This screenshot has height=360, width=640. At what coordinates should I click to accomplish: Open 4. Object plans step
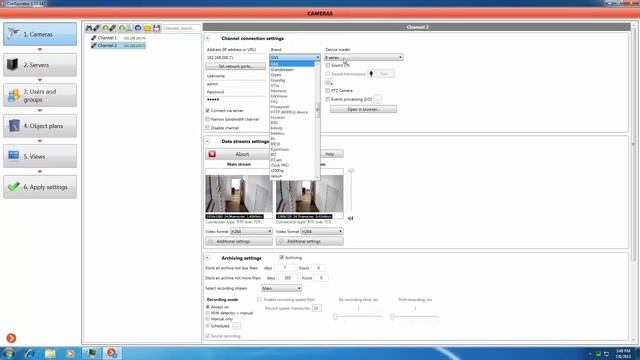40,126
